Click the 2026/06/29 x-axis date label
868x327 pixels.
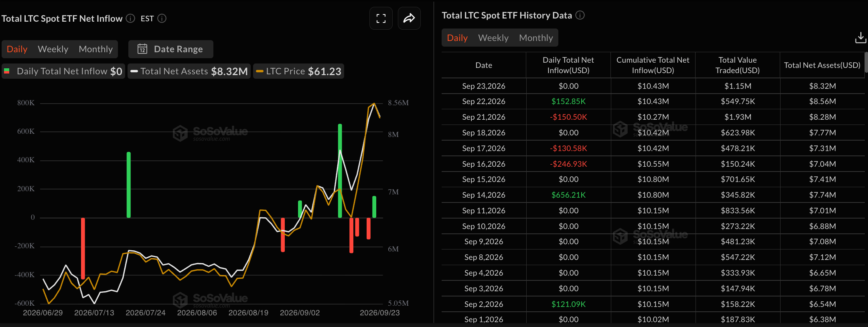click(x=43, y=313)
